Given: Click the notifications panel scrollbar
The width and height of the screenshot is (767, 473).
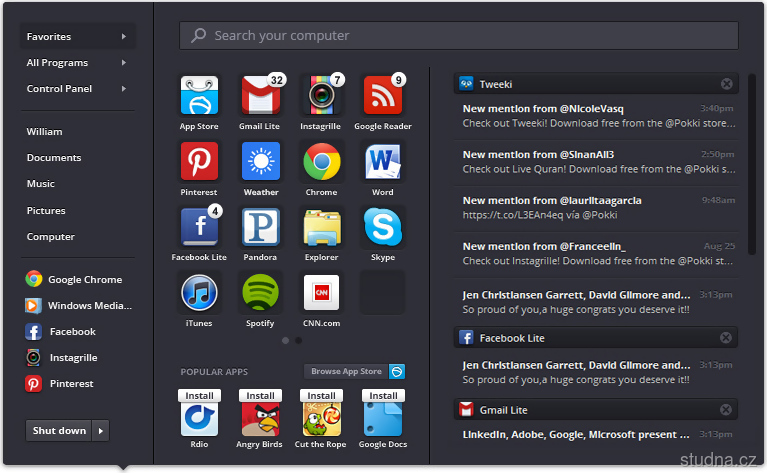Looking at the screenshot, I should (x=752, y=164).
